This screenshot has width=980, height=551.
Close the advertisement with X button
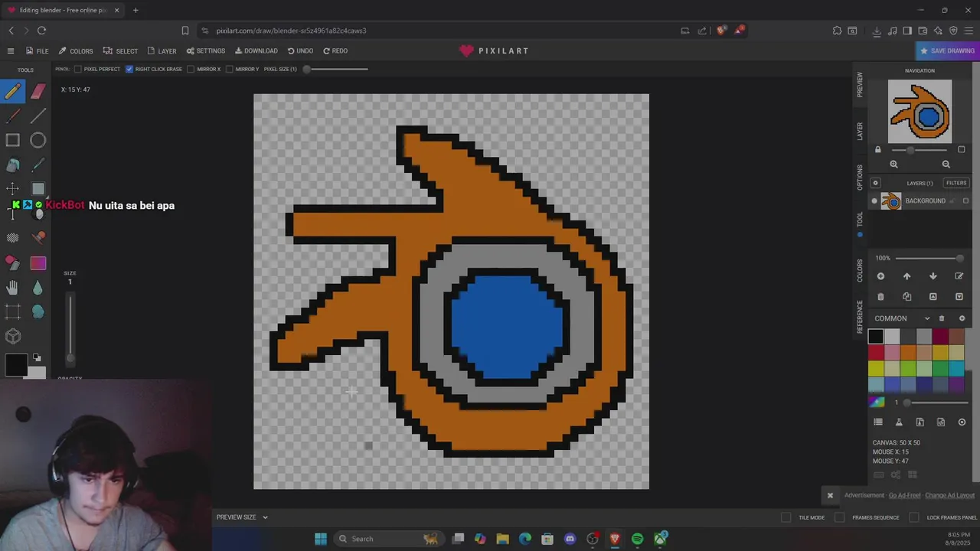830,495
